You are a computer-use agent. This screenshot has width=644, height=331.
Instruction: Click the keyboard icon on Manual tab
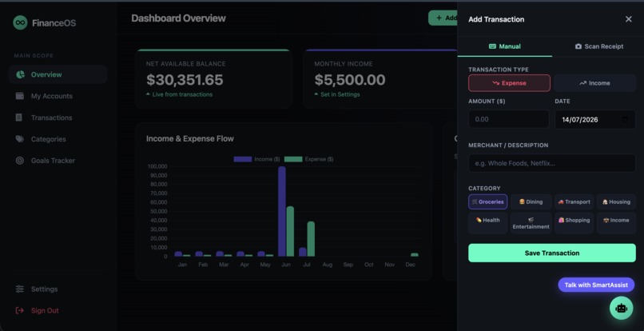coord(492,46)
